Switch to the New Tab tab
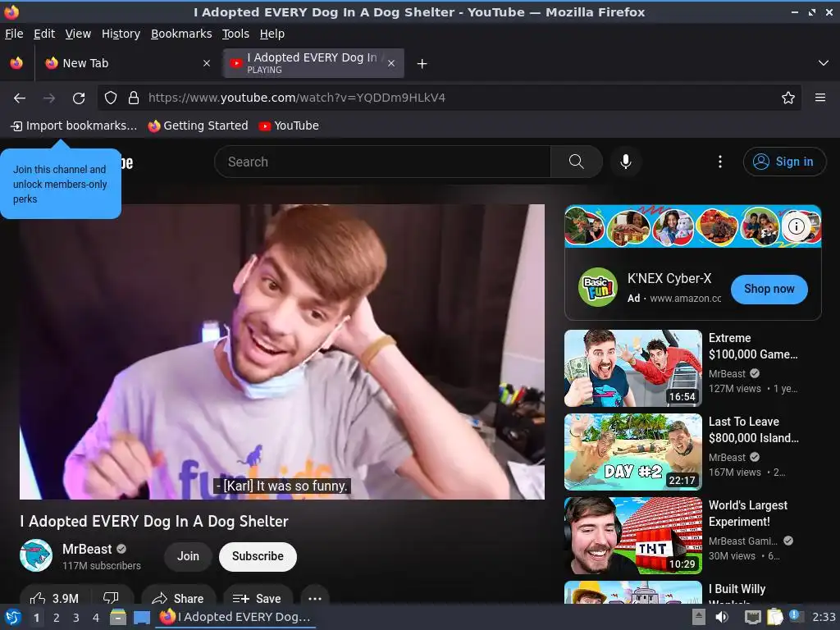 coord(127,63)
